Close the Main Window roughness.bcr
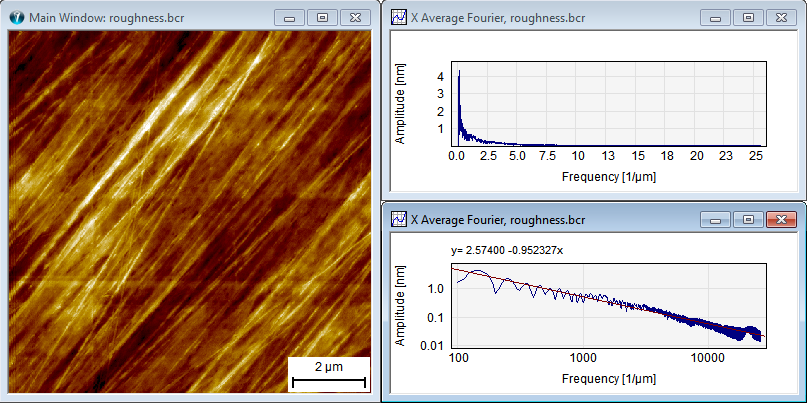 pyautogui.click(x=355, y=17)
